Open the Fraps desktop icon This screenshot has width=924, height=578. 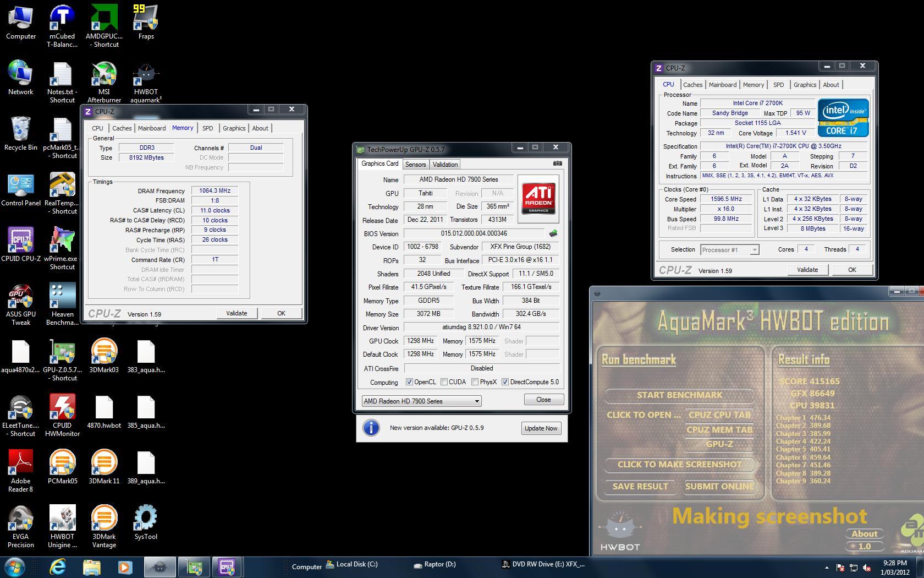pyautogui.click(x=146, y=22)
